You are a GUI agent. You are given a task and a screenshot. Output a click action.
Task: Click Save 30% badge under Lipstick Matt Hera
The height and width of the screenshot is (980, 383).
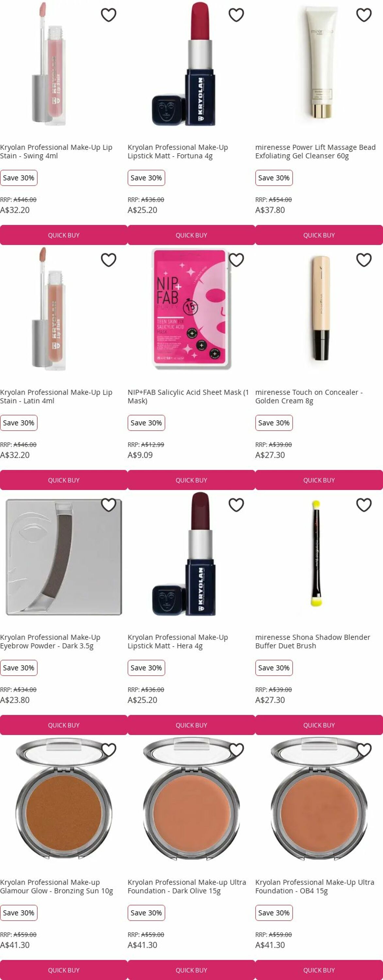[146, 668]
